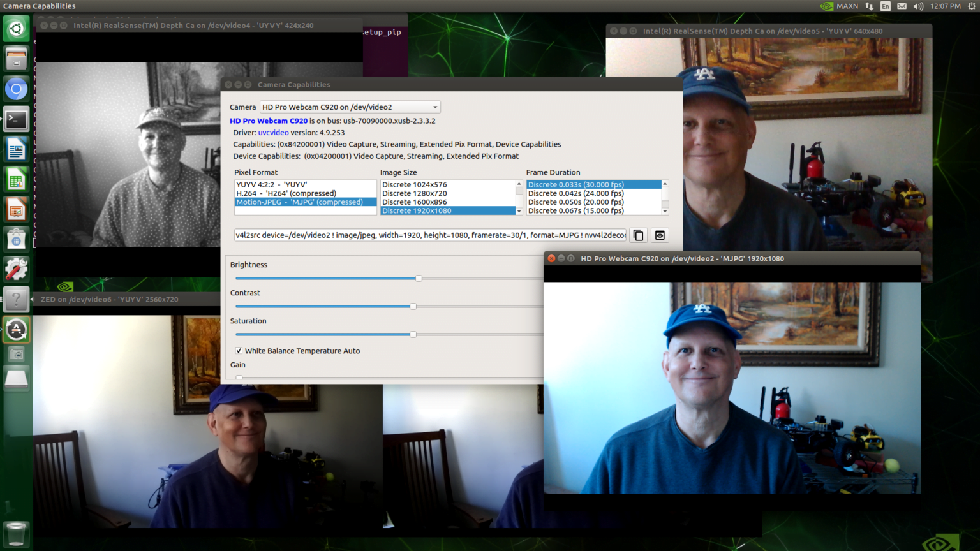Open LibreOffice Calc from the dock
The image size is (980, 551).
(16, 179)
